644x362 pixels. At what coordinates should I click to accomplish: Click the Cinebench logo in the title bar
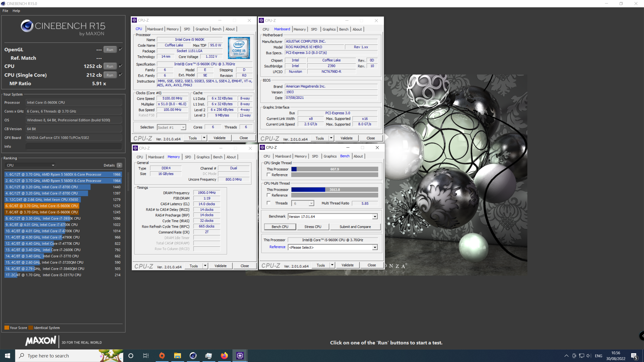tap(3, 4)
